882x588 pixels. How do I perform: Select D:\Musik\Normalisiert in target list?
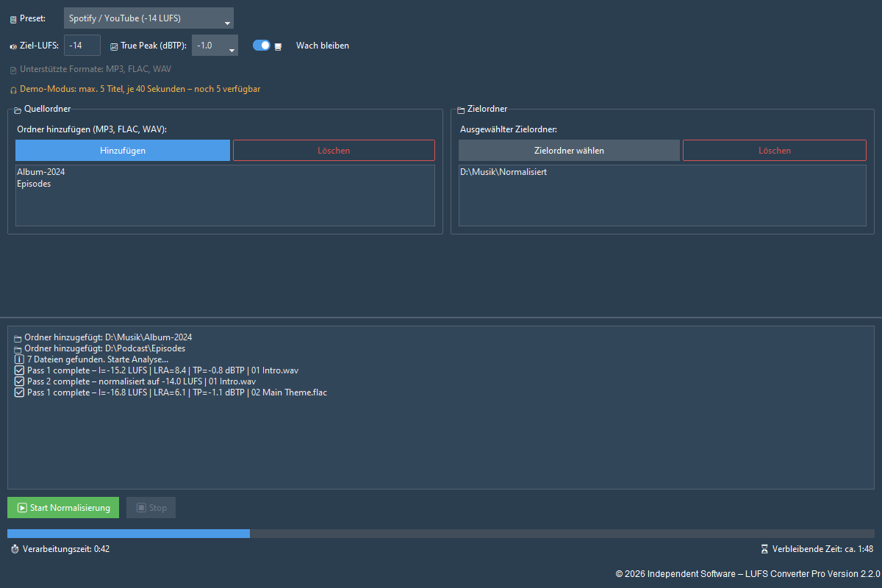(x=503, y=172)
